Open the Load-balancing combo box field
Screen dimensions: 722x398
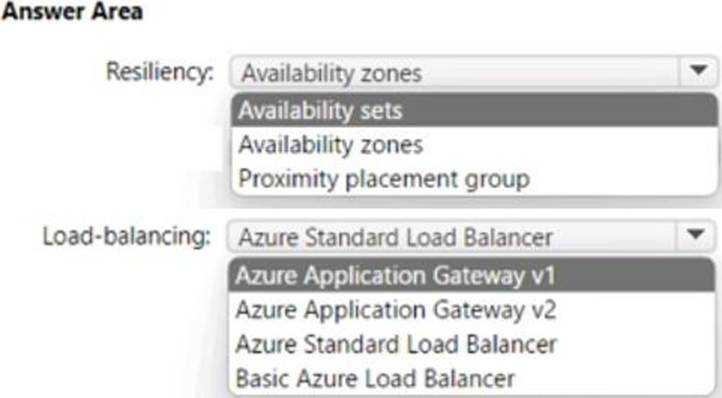471,236
